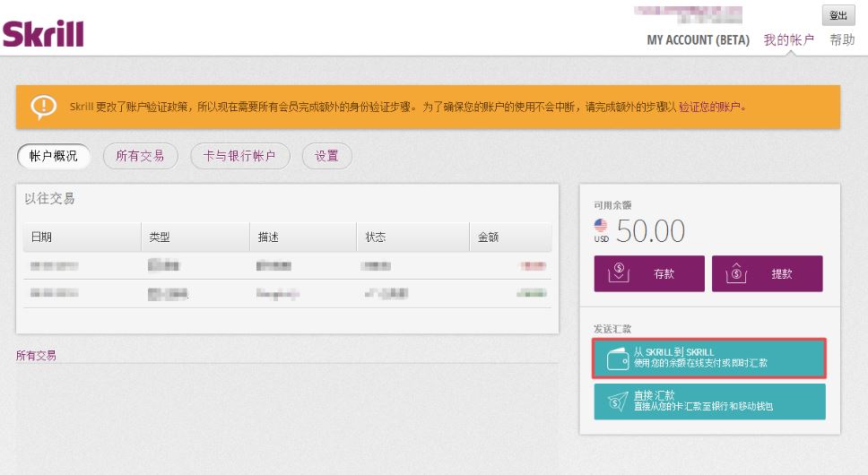Click the 状态 column header

(413, 237)
